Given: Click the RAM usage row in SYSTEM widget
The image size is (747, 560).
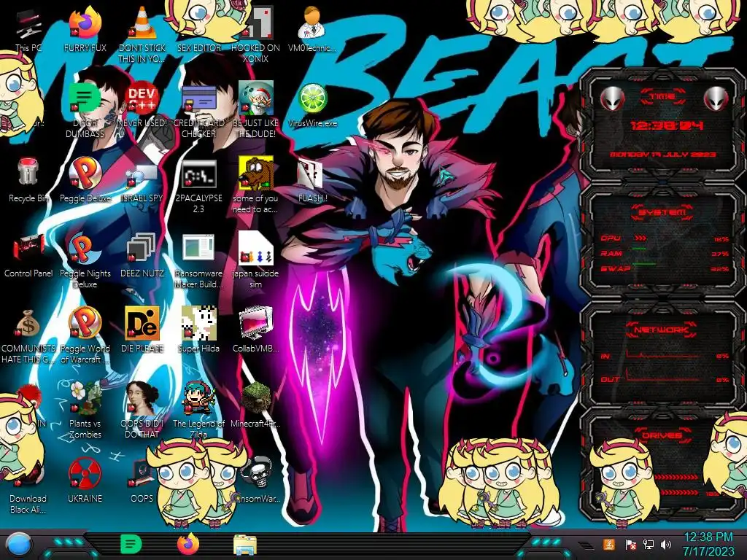Looking at the screenshot, I should 665,253.
